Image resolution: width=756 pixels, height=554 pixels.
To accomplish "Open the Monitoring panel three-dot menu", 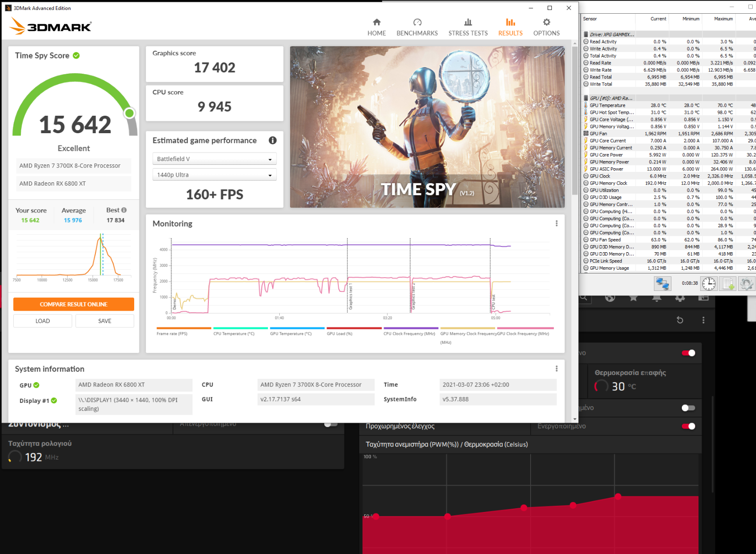I will click(556, 223).
